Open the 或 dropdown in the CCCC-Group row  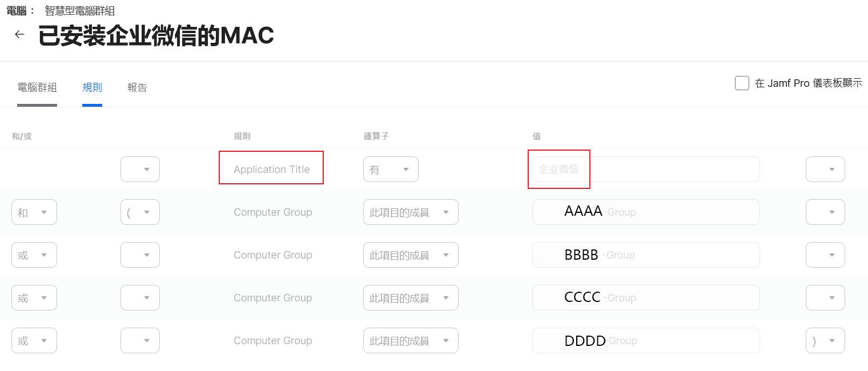coord(34,298)
